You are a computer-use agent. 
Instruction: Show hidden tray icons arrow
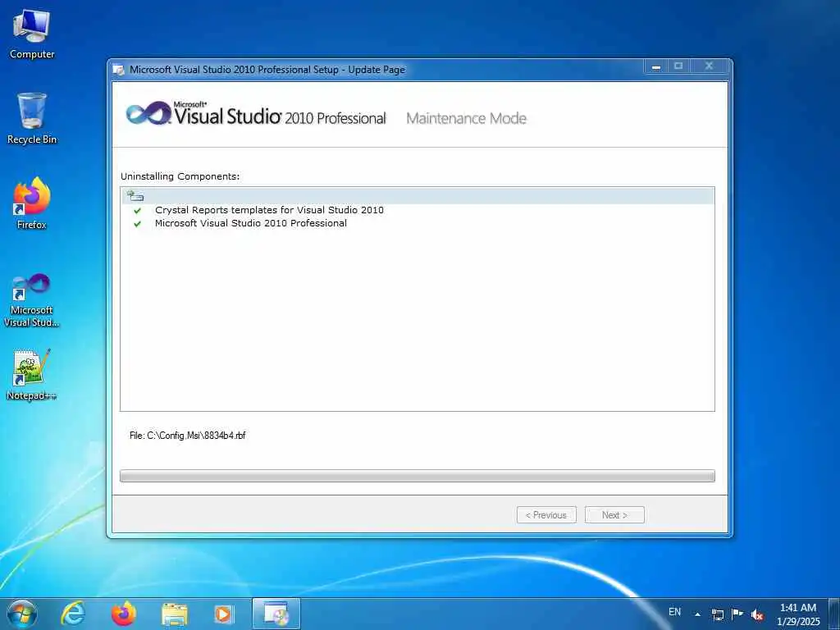[x=697, y=614]
